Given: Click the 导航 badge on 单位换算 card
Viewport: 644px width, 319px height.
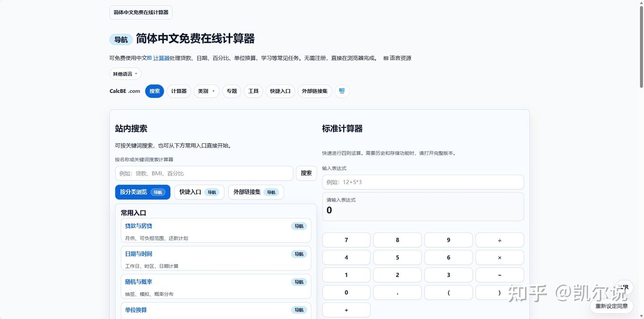Looking at the screenshot, I should [x=299, y=310].
